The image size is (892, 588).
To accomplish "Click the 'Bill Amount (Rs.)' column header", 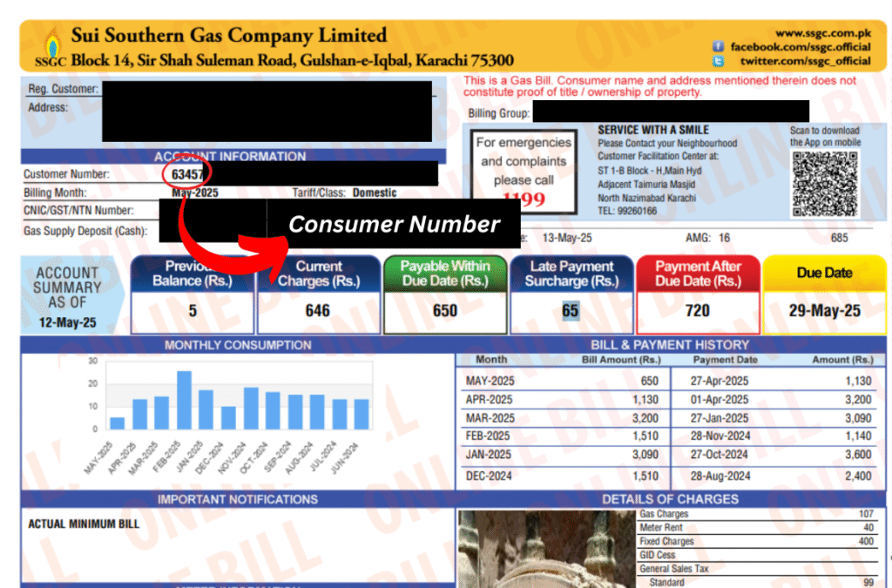I will point(621,360).
